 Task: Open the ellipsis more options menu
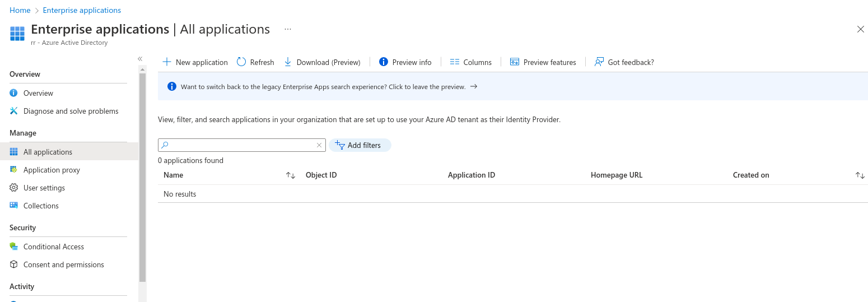click(x=288, y=29)
